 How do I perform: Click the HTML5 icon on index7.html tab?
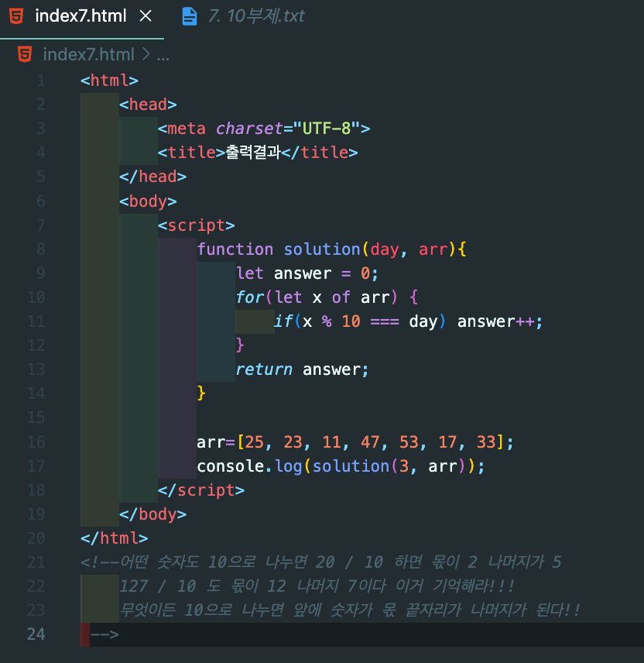(x=16, y=16)
